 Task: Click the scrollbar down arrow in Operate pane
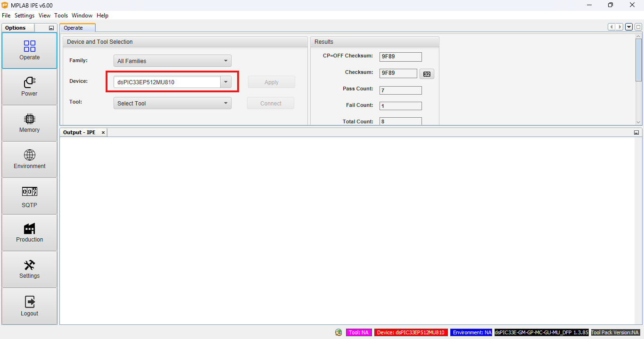[639, 122]
